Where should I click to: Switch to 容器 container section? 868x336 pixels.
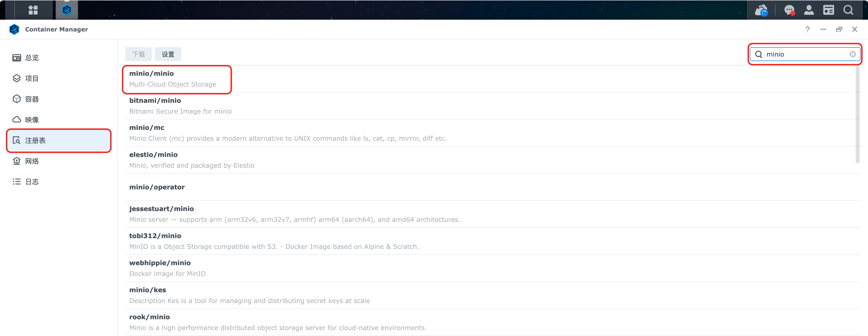coord(32,99)
